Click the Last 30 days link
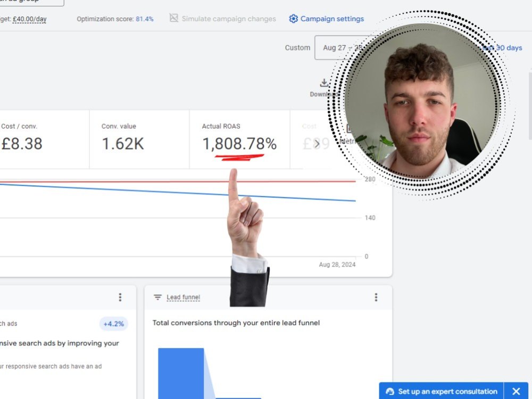532x399 pixels. [x=502, y=48]
